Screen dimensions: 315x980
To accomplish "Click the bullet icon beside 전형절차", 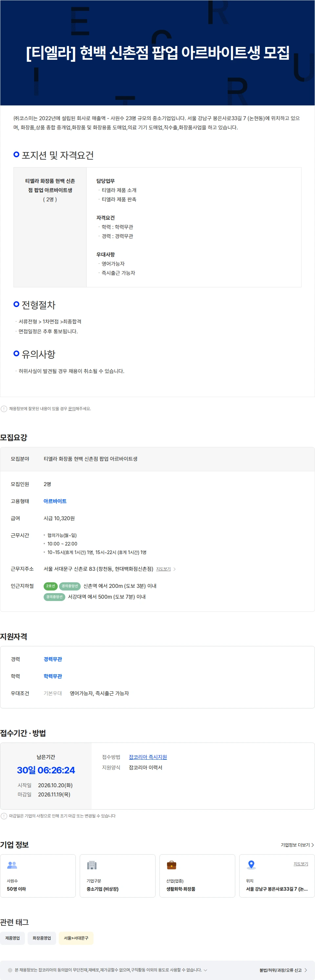I will (16, 304).
